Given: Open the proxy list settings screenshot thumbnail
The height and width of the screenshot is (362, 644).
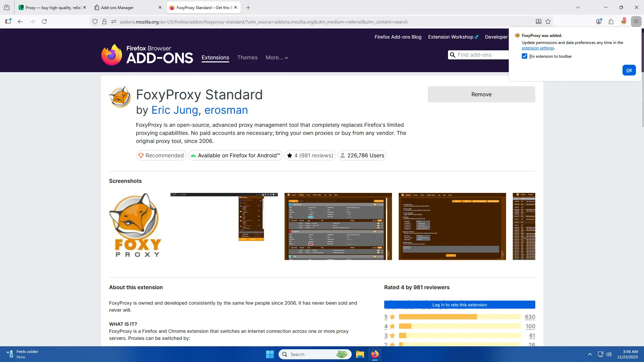Looking at the screenshot, I should coord(338,226).
